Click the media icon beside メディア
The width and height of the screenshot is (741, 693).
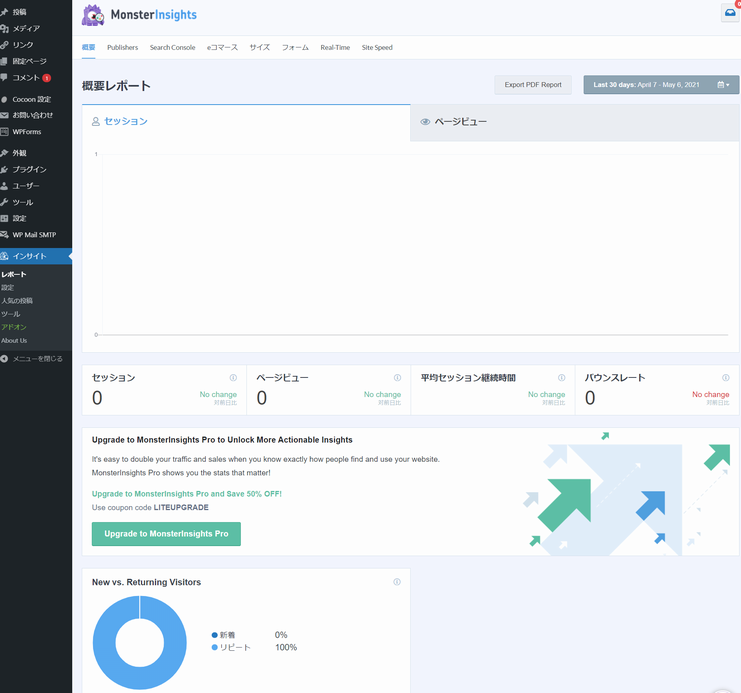tap(5, 28)
